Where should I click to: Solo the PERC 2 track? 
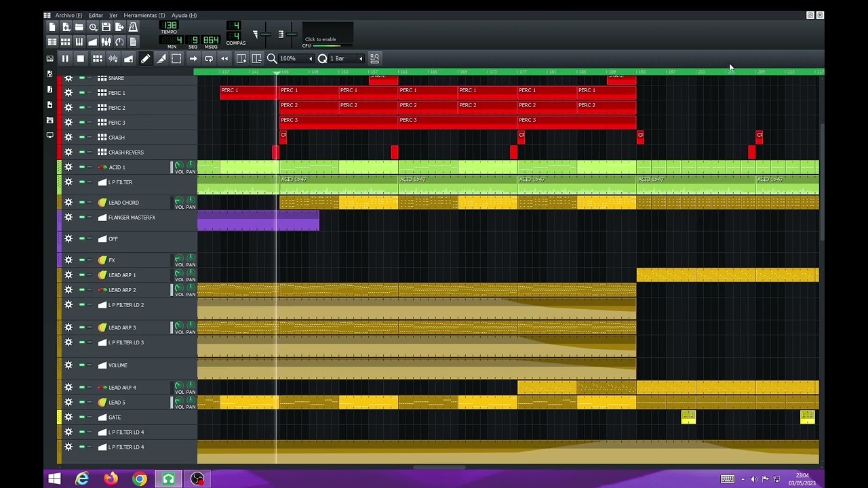90,108
